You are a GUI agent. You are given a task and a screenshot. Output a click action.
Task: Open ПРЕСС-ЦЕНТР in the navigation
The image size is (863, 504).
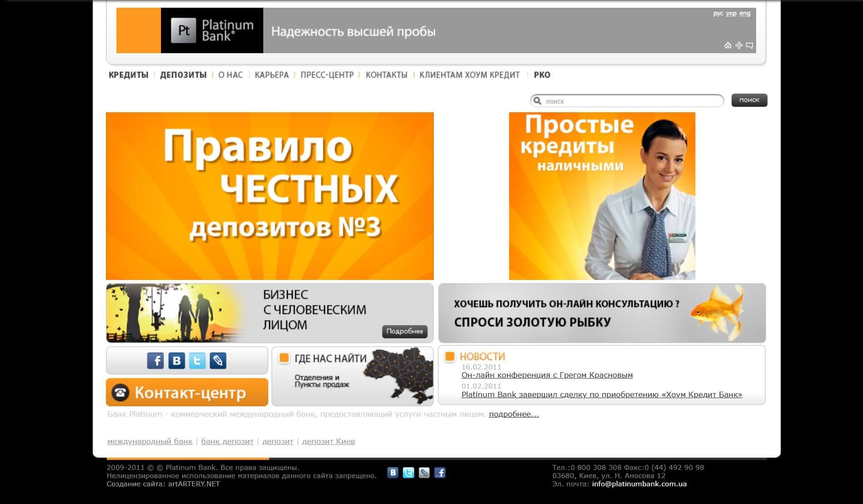[327, 75]
